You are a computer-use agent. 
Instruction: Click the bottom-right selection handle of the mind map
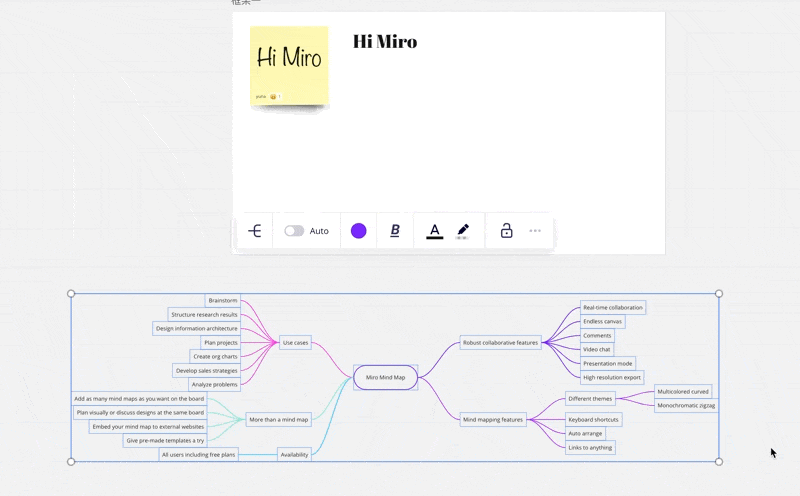[719, 462]
